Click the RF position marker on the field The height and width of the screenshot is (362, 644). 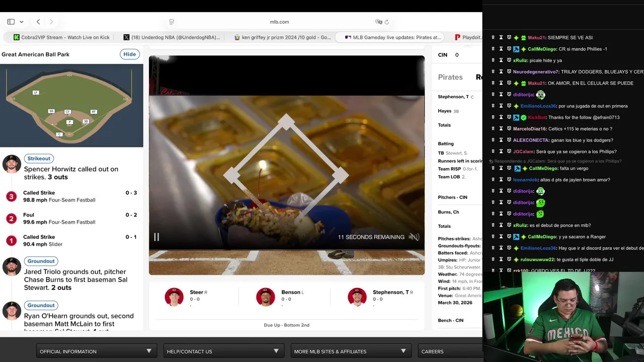[94, 112]
